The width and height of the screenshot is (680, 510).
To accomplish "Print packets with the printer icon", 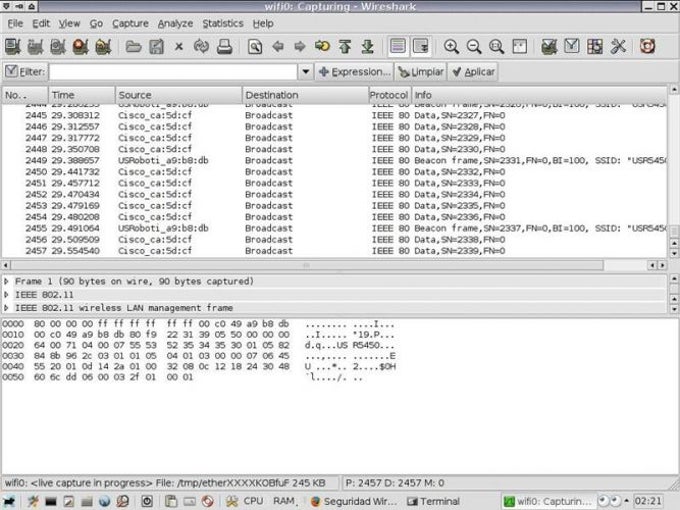I will click(224, 46).
